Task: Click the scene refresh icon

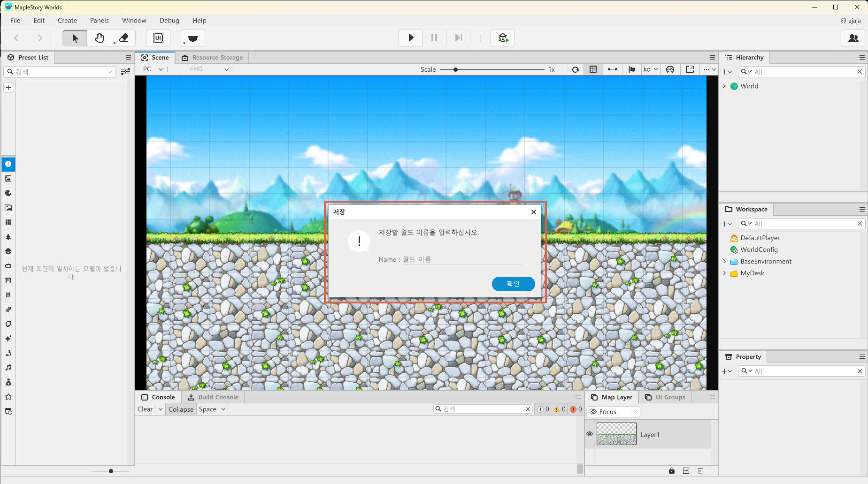Action: 576,69
